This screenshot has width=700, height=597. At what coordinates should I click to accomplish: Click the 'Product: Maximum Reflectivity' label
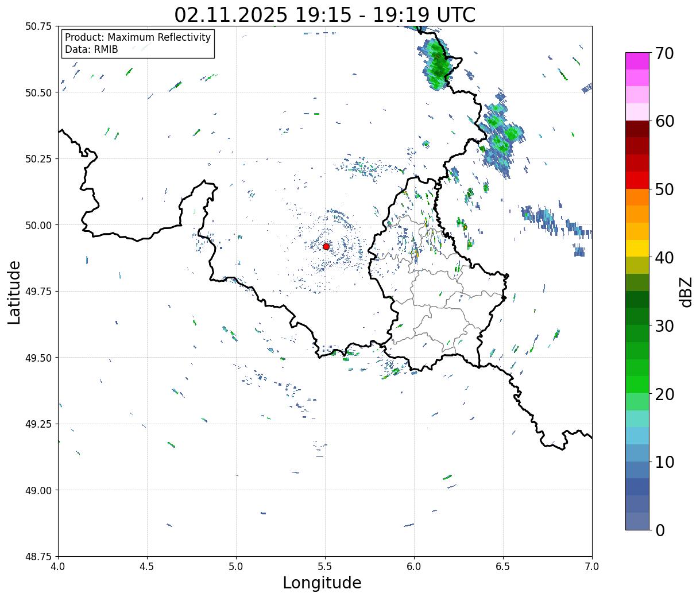[138, 37]
